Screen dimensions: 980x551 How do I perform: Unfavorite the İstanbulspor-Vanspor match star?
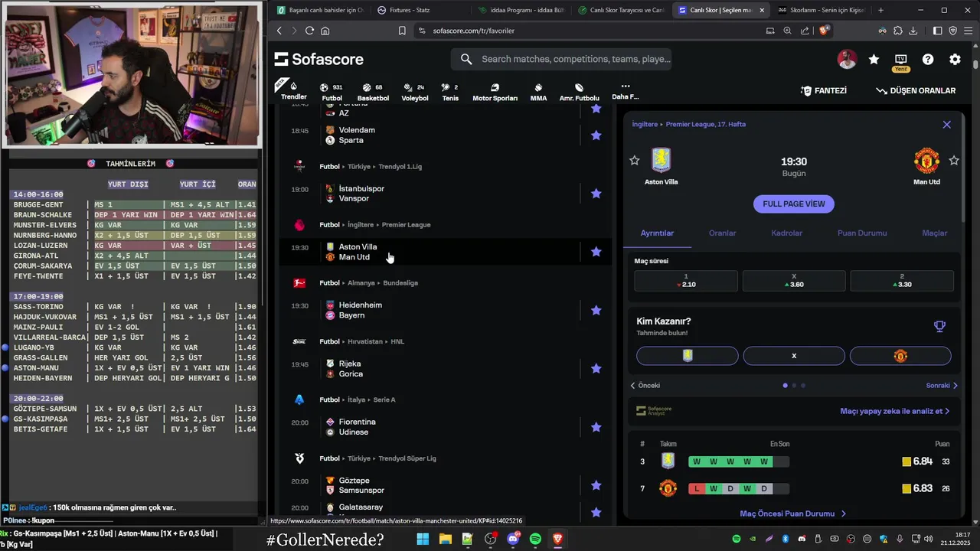(596, 194)
